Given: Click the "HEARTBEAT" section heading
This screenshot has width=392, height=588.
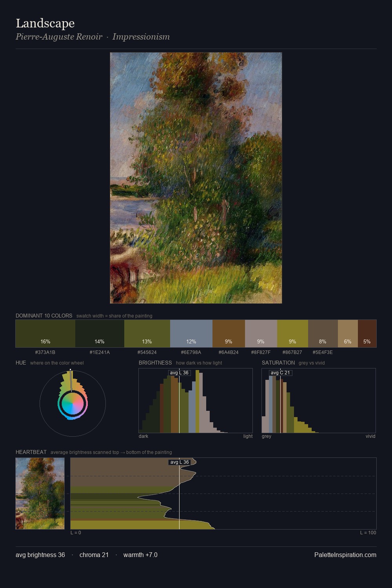Looking at the screenshot, I should coord(31,452).
